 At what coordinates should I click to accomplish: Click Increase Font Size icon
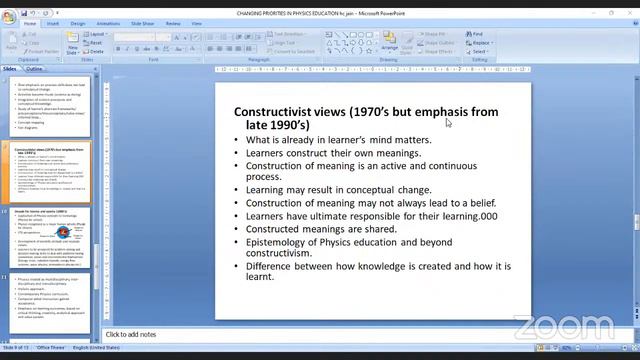pos(176,37)
